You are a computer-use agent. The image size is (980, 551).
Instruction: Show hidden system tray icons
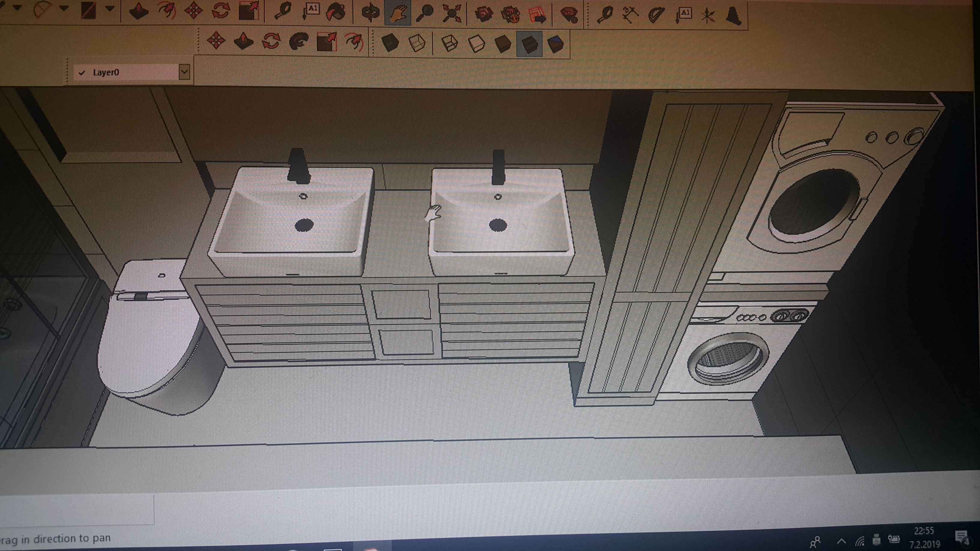[842, 541]
